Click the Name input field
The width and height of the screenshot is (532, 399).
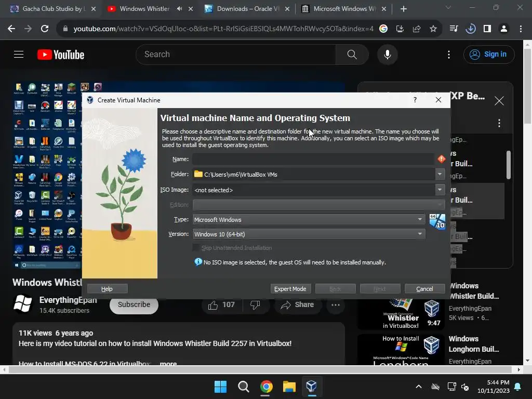(313, 159)
